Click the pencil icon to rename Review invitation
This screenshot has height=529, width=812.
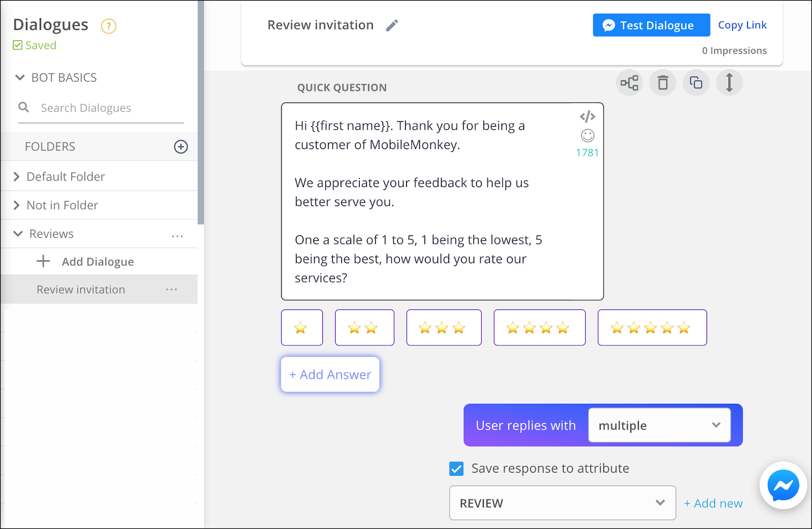point(392,25)
